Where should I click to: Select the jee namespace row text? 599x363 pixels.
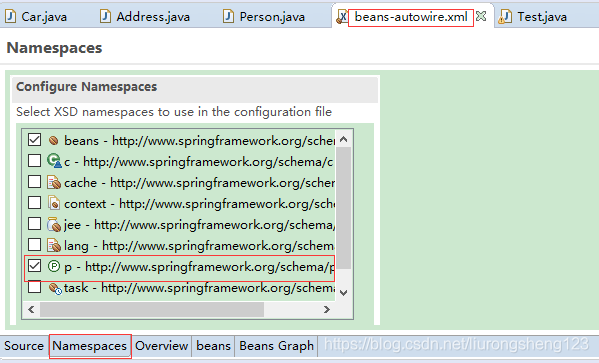pos(199,225)
